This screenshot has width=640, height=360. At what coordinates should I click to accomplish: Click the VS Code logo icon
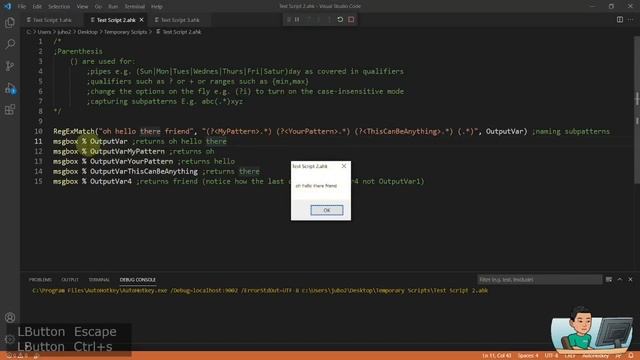pos(7,7)
